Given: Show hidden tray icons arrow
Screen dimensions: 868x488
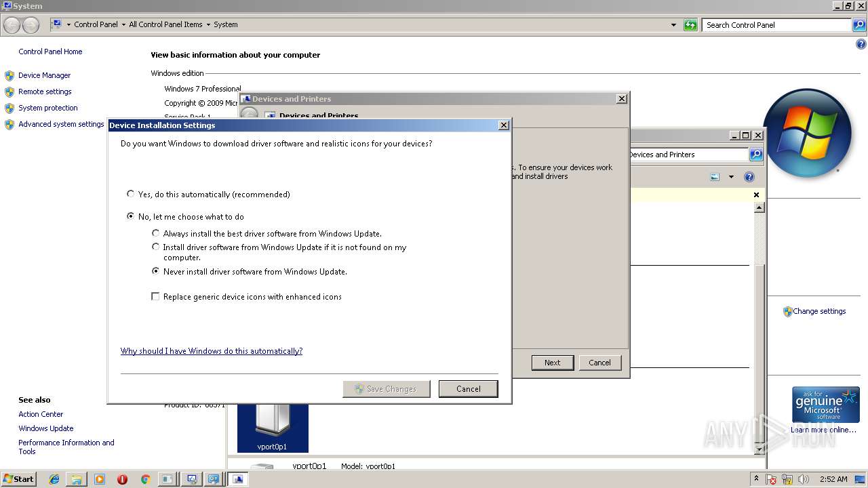Looking at the screenshot, I should tap(756, 479).
